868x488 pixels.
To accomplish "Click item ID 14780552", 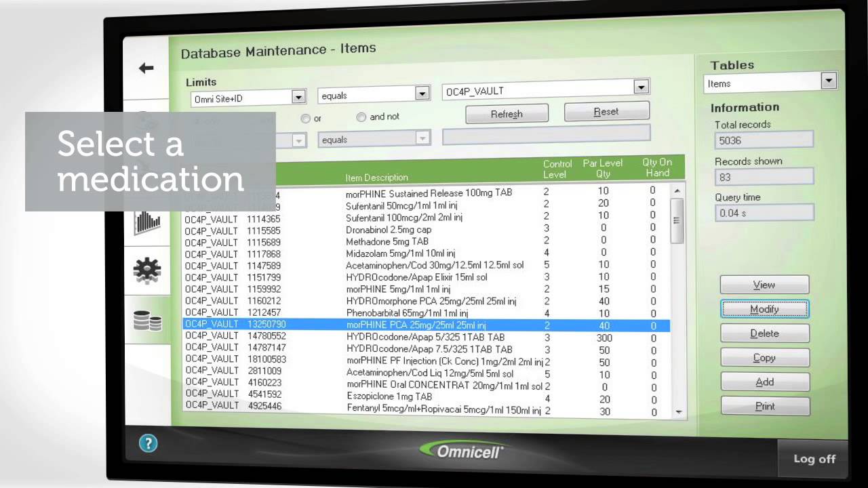I will coord(267,336).
